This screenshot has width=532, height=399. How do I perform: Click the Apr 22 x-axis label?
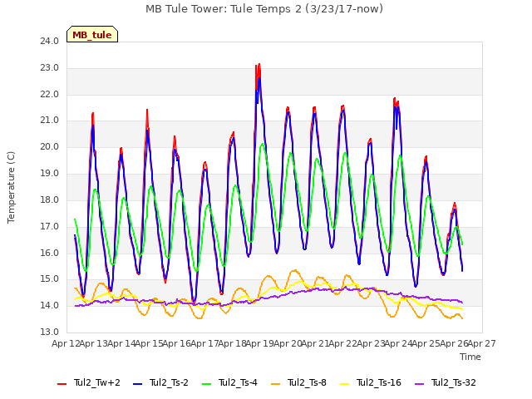point(343,343)
